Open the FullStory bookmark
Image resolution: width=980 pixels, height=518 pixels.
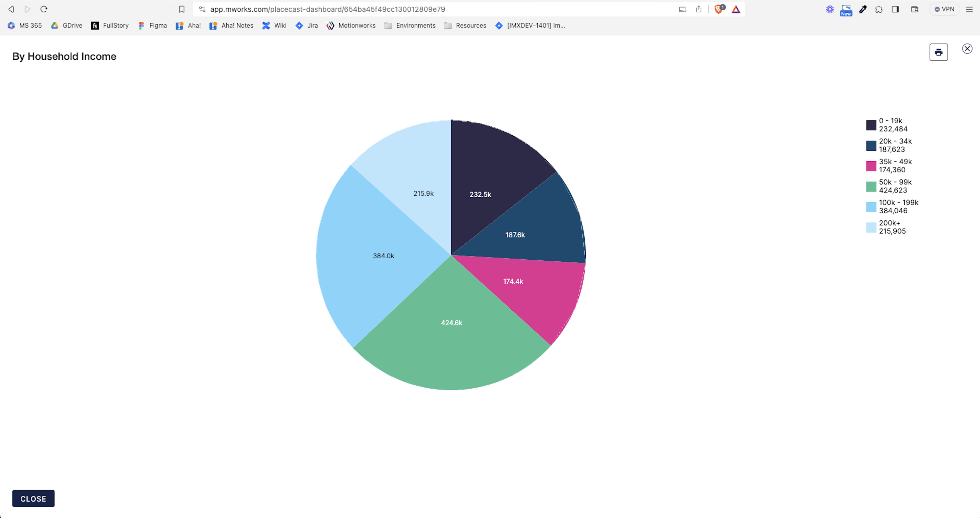click(110, 26)
